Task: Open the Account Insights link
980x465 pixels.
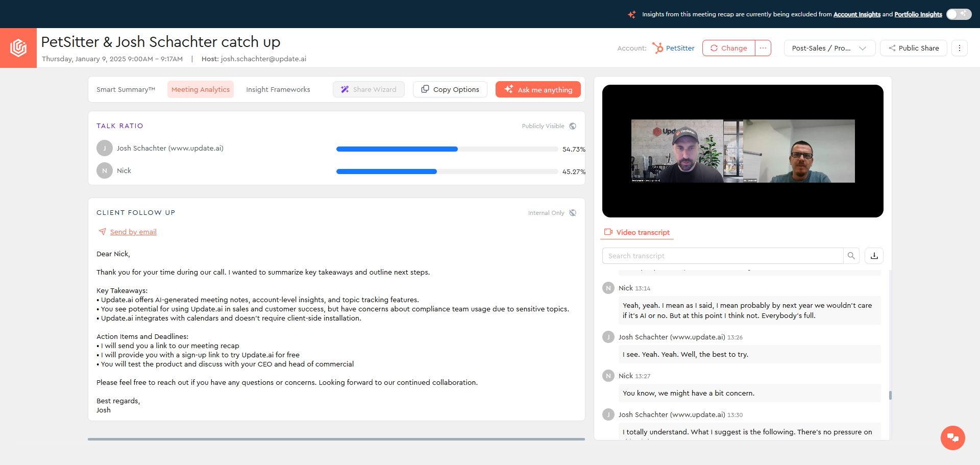Action: point(857,14)
